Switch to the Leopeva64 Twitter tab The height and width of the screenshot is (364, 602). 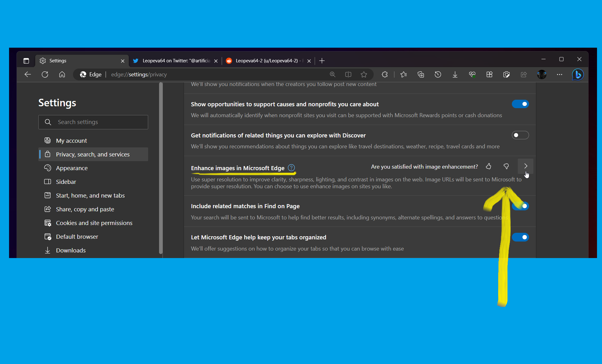pyautogui.click(x=176, y=61)
